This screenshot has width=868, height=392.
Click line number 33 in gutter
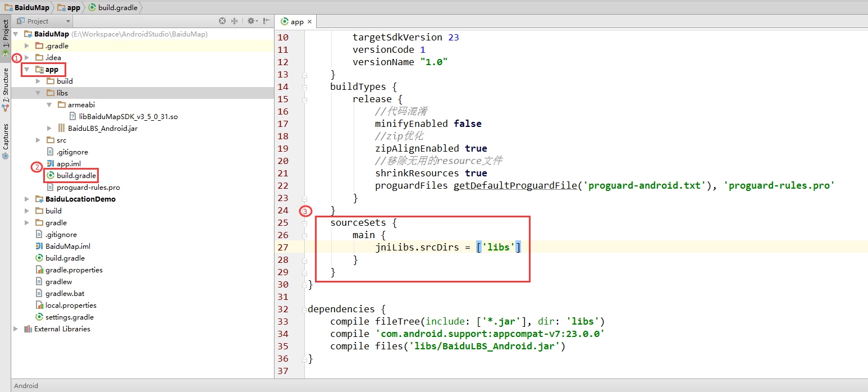click(x=283, y=322)
